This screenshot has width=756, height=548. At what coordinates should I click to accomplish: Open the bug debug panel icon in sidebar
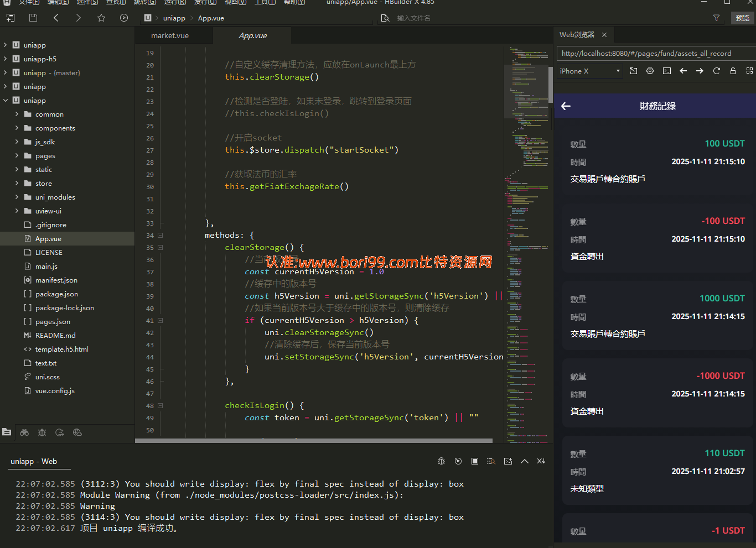click(x=42, y=432)
